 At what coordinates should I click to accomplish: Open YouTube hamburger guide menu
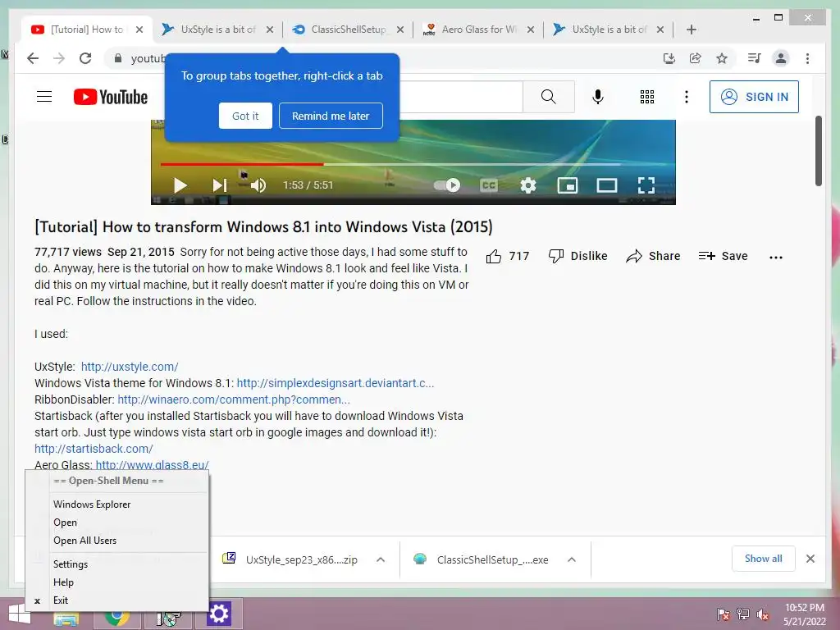pyautogui.click(x=44, y=97)
